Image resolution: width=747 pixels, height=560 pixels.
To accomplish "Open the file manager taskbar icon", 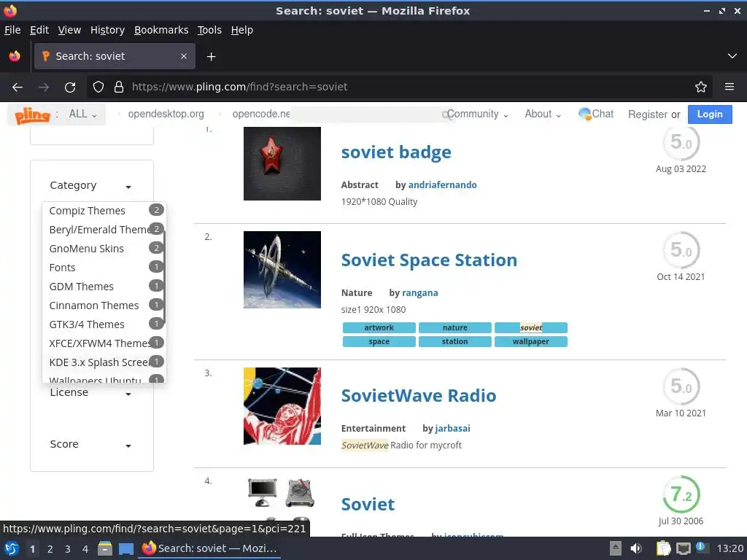I will (105, 548).
